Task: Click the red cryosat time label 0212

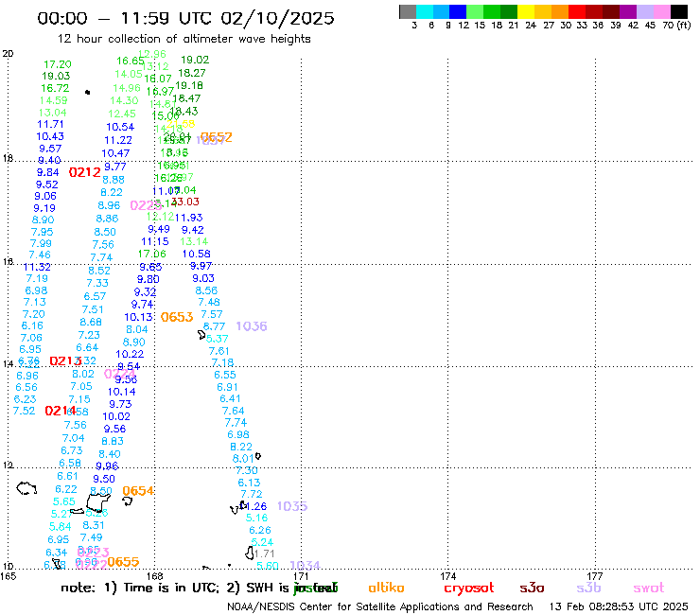Action: tap(85, 172)
